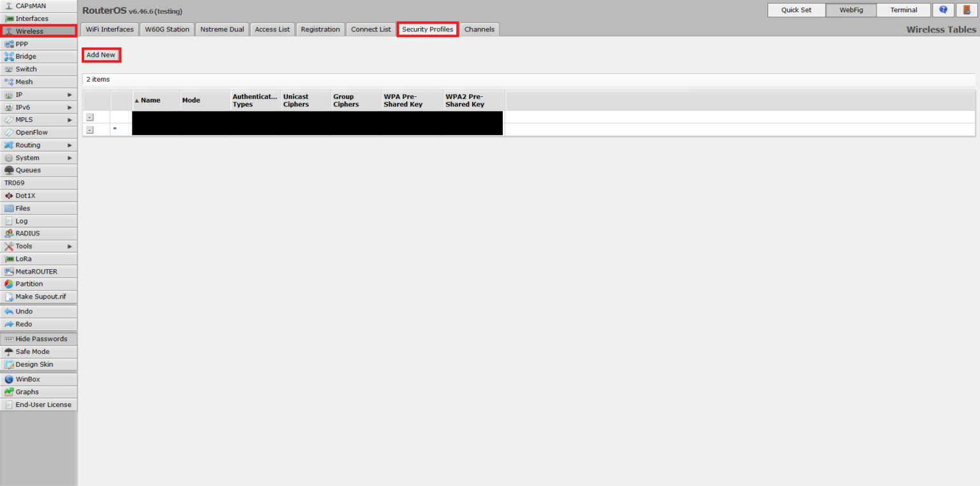Open the Files section

click(22, 209)
